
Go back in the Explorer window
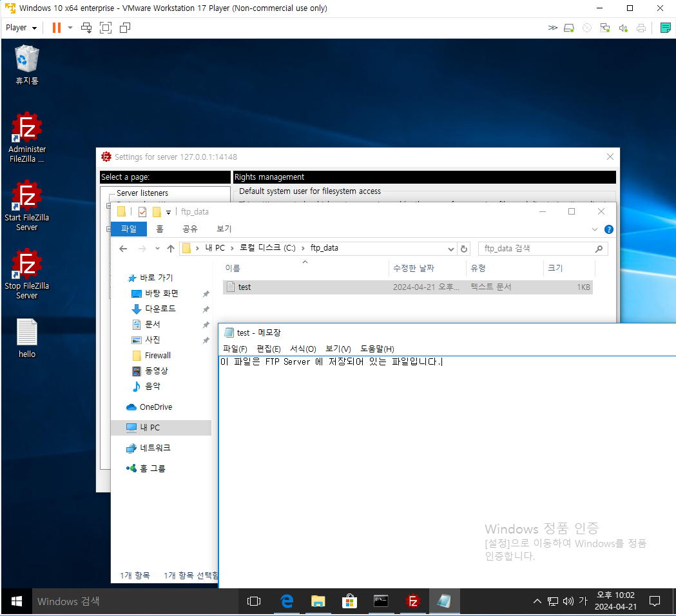pyautogui.click(x=123, y=249)
